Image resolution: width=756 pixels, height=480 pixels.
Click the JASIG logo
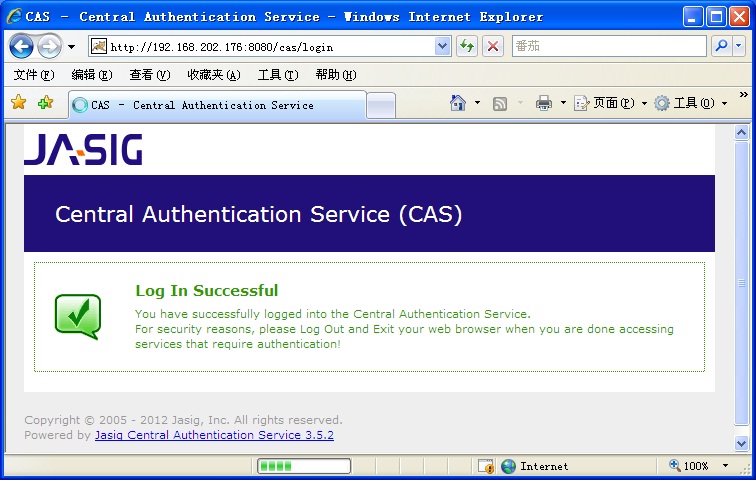pos(83,149)
